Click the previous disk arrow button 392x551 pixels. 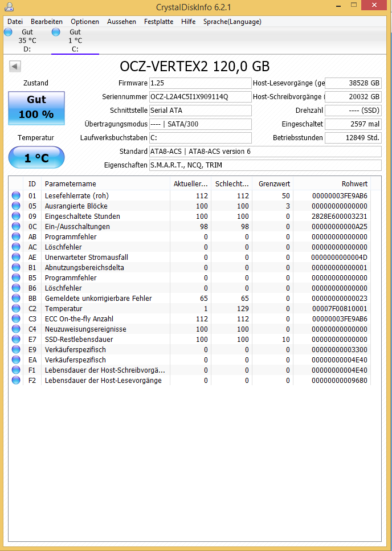coord(15,66)
